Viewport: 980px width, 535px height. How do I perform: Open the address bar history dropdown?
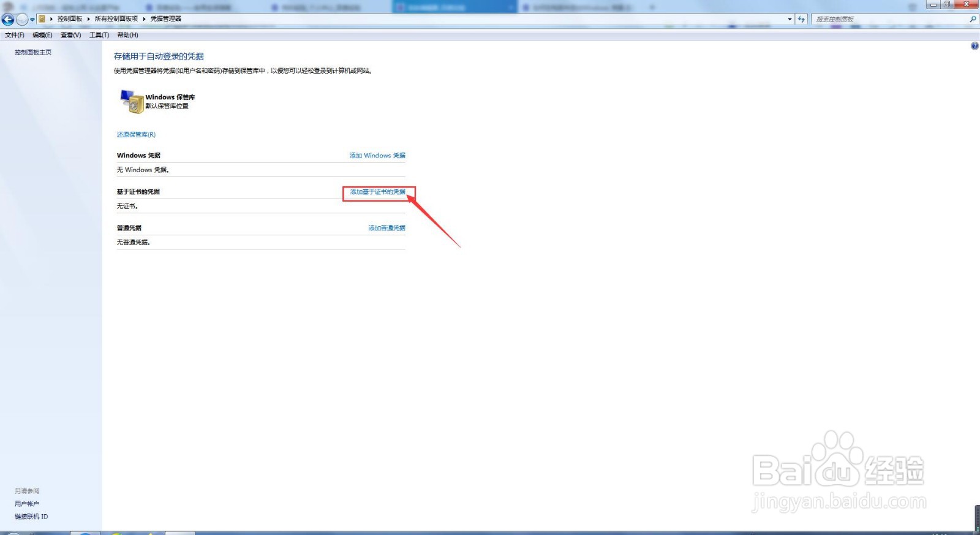coord(790,20)
